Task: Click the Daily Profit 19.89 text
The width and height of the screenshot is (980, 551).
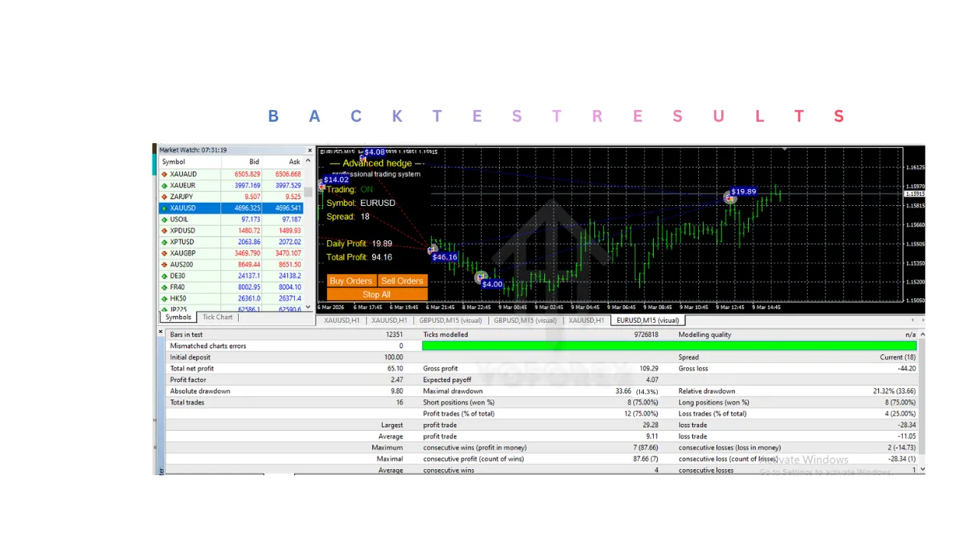Action: pos(359,243)
